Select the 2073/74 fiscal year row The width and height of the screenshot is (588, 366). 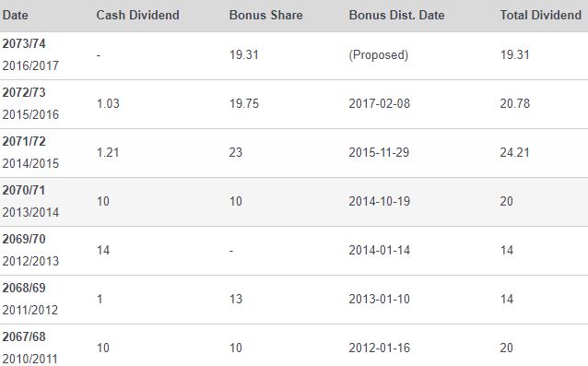(x=294, y=55)
